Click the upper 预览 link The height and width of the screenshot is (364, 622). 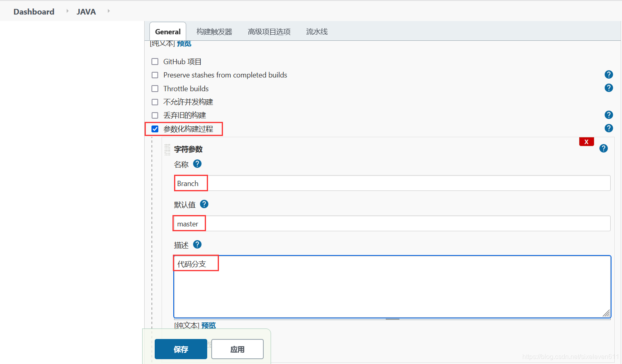coord(184,43)
